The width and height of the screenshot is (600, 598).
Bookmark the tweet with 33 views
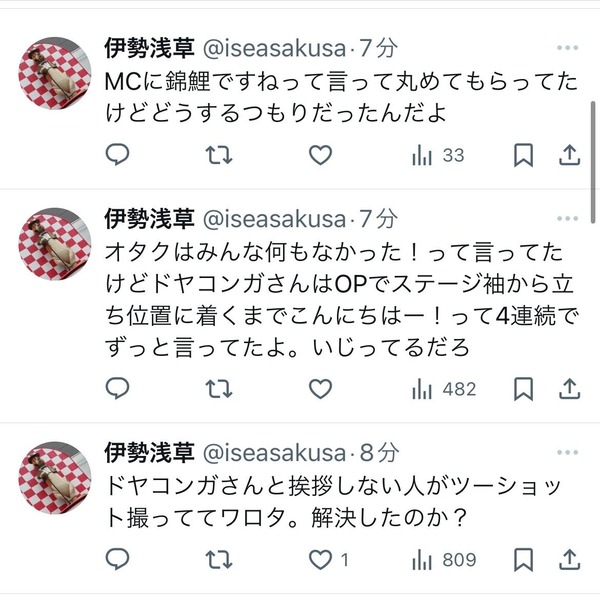tap(523, 155)
